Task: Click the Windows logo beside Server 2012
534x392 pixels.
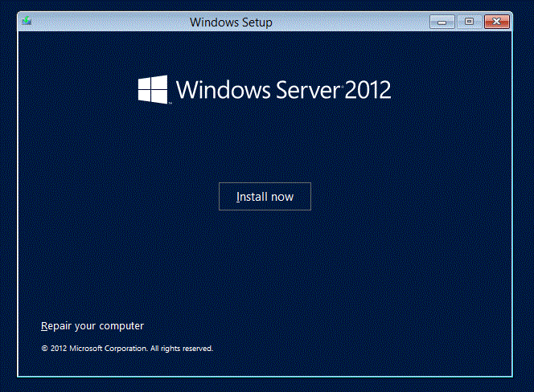Action: 153,89
